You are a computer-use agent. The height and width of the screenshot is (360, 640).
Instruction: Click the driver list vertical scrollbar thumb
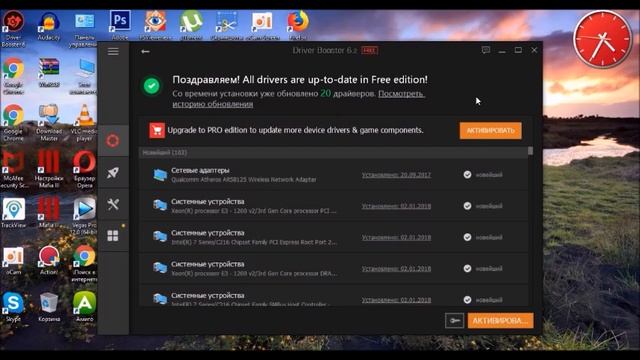pos(530,151)
